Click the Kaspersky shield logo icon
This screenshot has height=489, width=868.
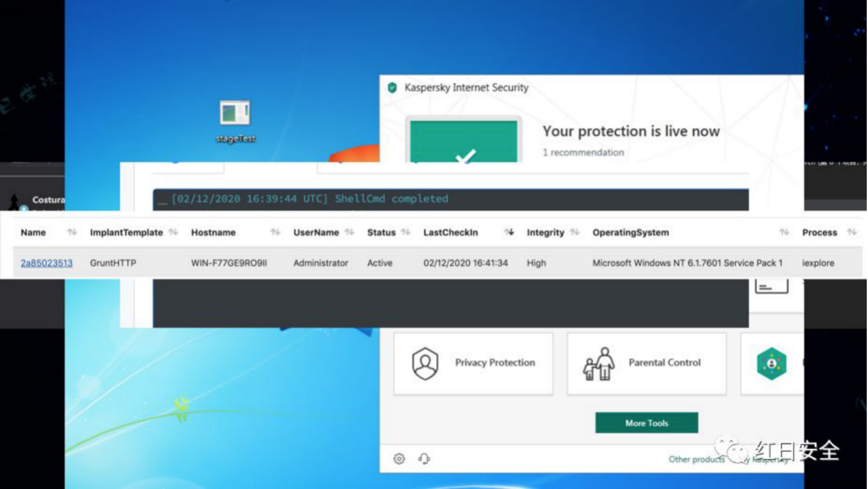tap(392, 88)
